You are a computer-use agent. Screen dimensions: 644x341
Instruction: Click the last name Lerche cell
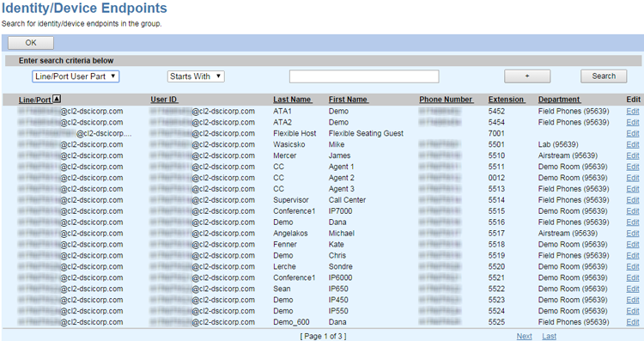(x=284, y=266)
